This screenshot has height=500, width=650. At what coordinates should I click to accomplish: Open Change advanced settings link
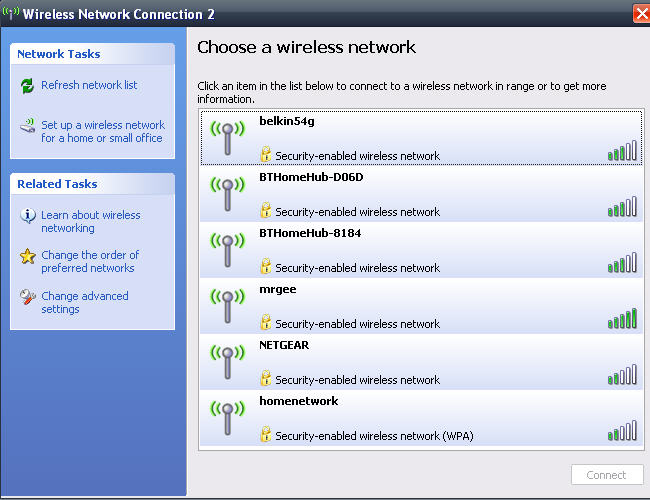coord(85,303)
